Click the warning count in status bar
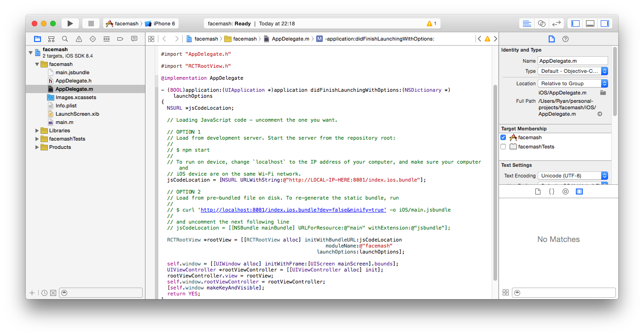This screenshot has height=336, width=644. tap(431, 24)
